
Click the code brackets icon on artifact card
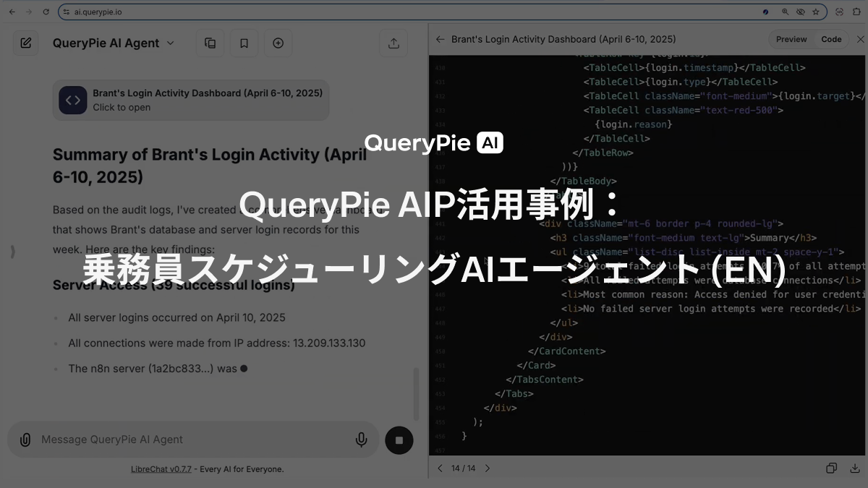(73, 100)
